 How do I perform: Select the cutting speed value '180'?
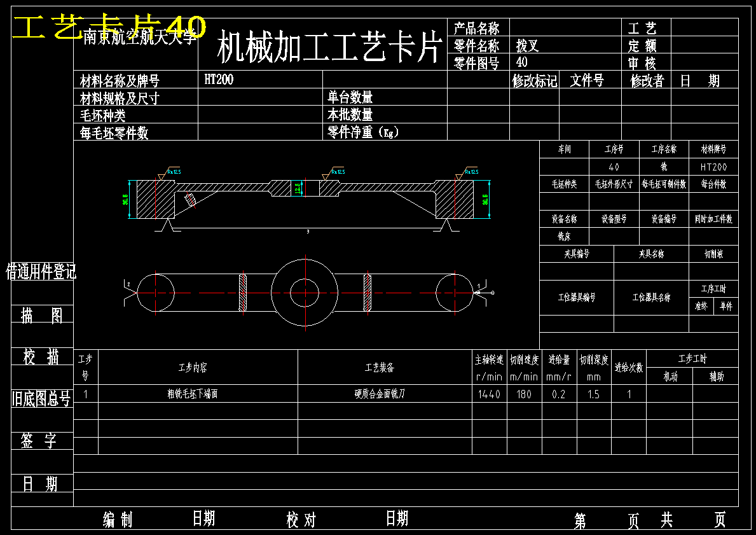(524, 394)
